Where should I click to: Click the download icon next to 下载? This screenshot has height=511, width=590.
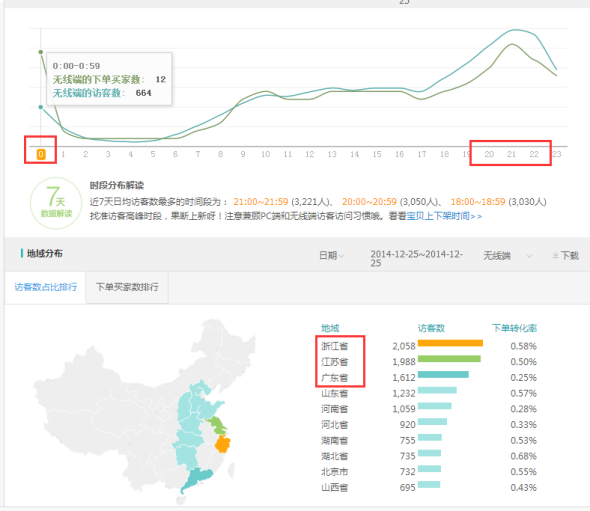[555, 256]
